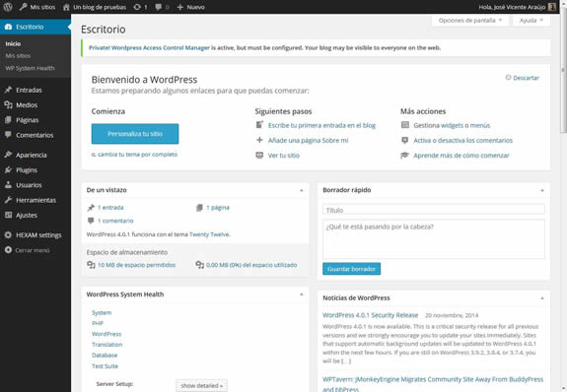Click the plus icon beside Añade una página
The image size is (567, 392).
tap(259, 140)
